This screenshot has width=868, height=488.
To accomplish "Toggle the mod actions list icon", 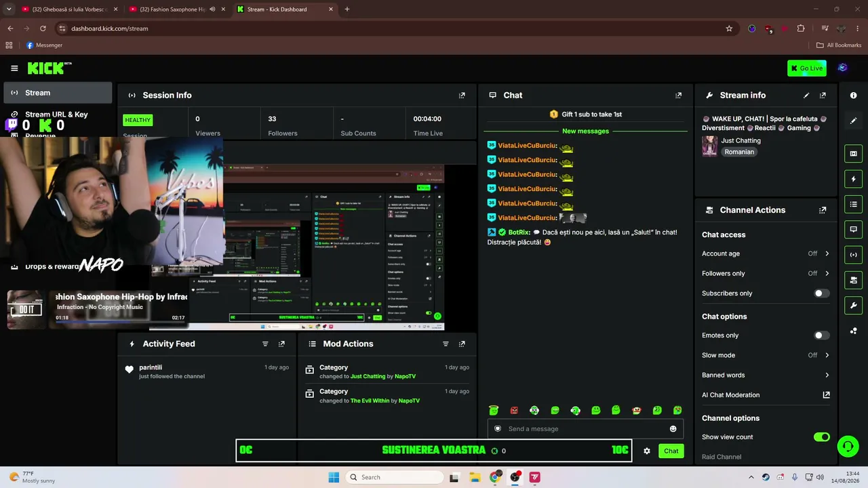I will pyautogui.click(x=853, y=204).
